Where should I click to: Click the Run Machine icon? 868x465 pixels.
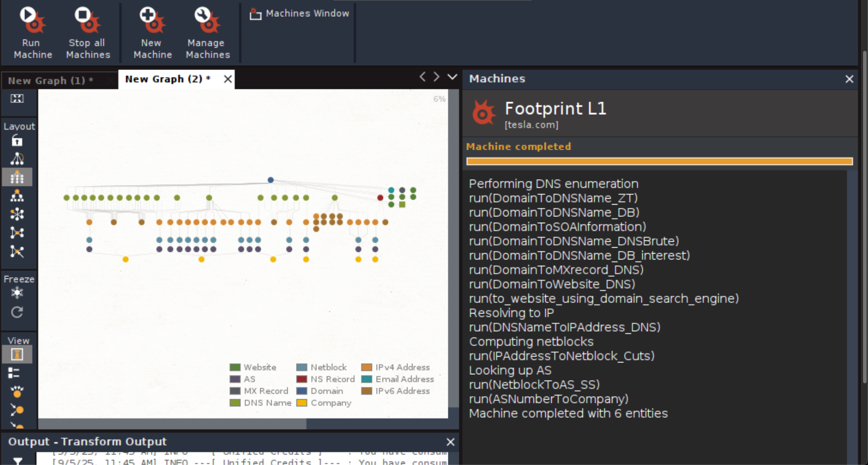(x=32, y=20)
